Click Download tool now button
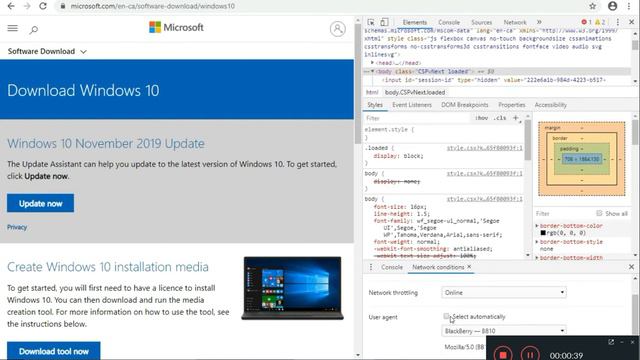 point(53,351)
